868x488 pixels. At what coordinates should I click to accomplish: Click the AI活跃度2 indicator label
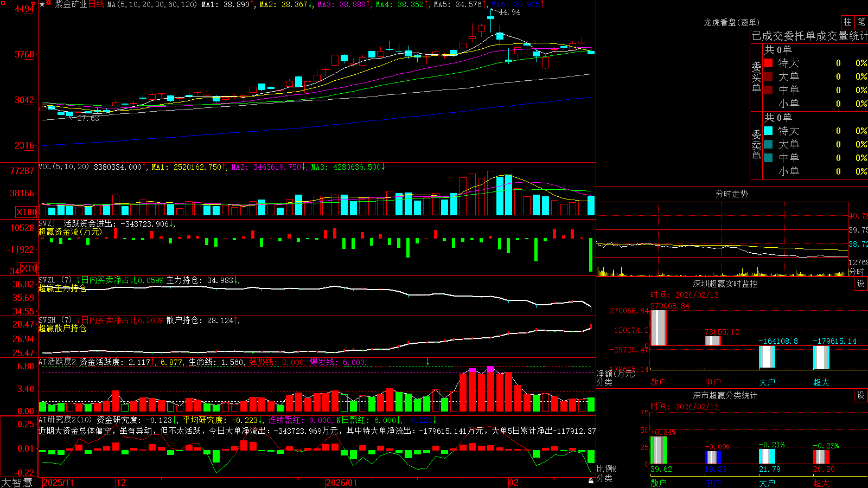coord(57,362)
